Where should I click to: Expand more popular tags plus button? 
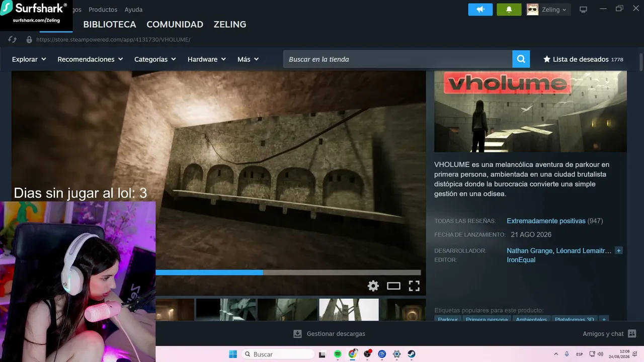click(604, 319)
